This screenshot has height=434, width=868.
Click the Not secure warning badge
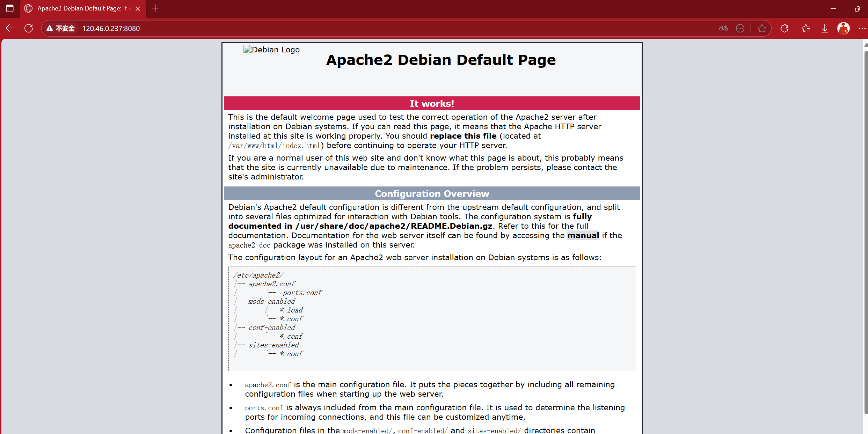point(61,28)
